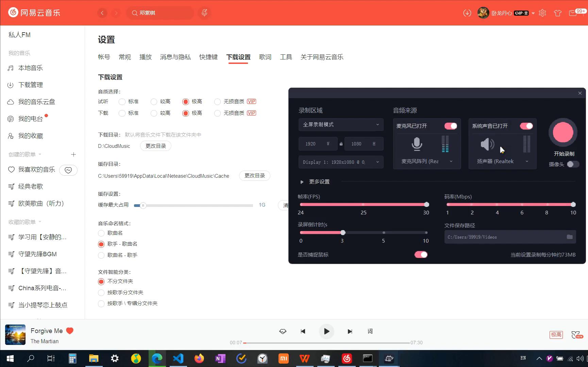Screen dimensions: 588x367
Task: Open 我的音乐云盘 cloud storage
Action: point(36,102)
